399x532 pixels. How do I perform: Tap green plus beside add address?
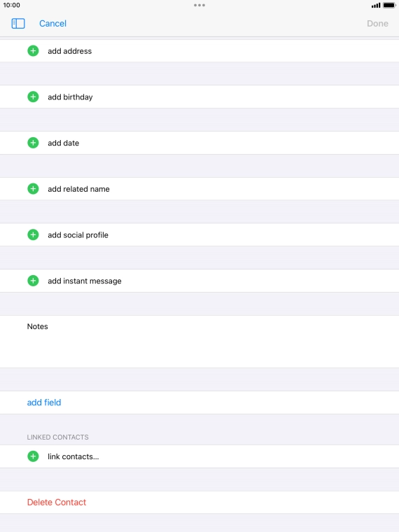[x=33, y=51]
